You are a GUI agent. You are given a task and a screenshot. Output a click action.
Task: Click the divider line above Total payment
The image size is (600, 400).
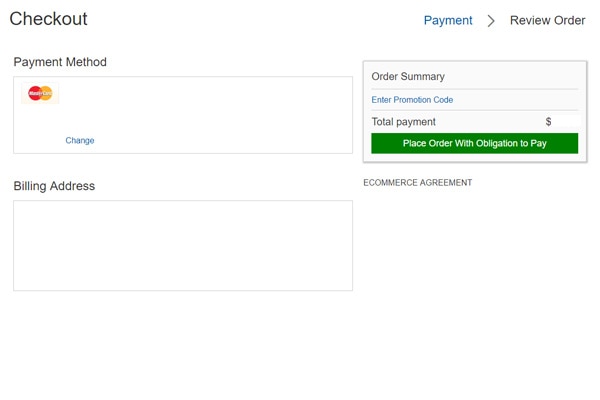[x=474, y=110]
